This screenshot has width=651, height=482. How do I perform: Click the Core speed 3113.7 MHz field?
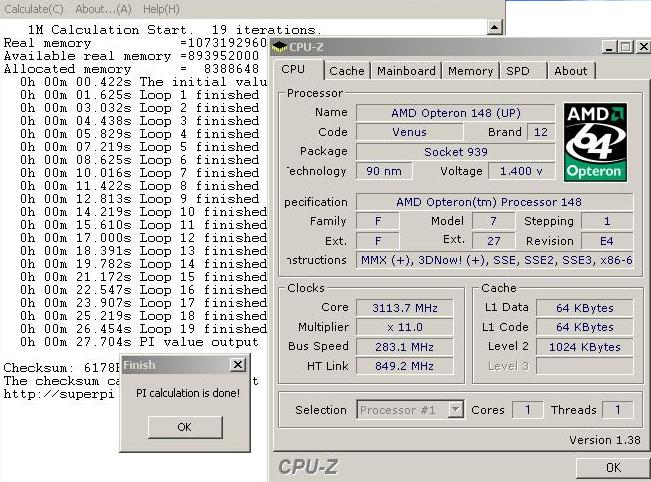405,307
